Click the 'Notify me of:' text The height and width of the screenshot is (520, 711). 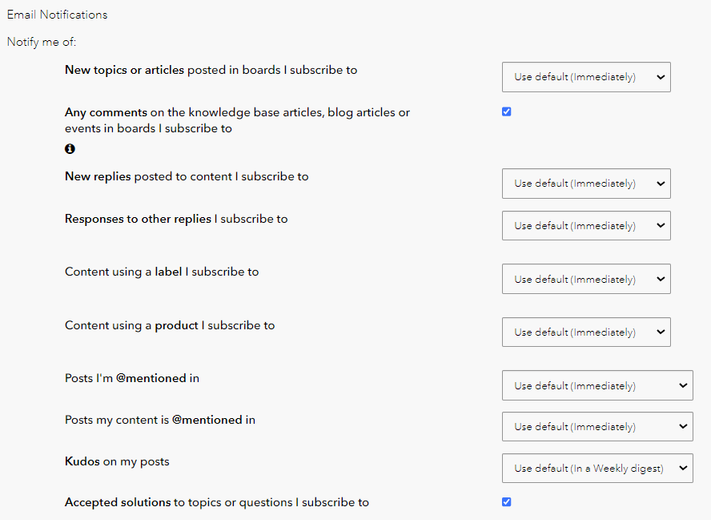coord(41,42)
